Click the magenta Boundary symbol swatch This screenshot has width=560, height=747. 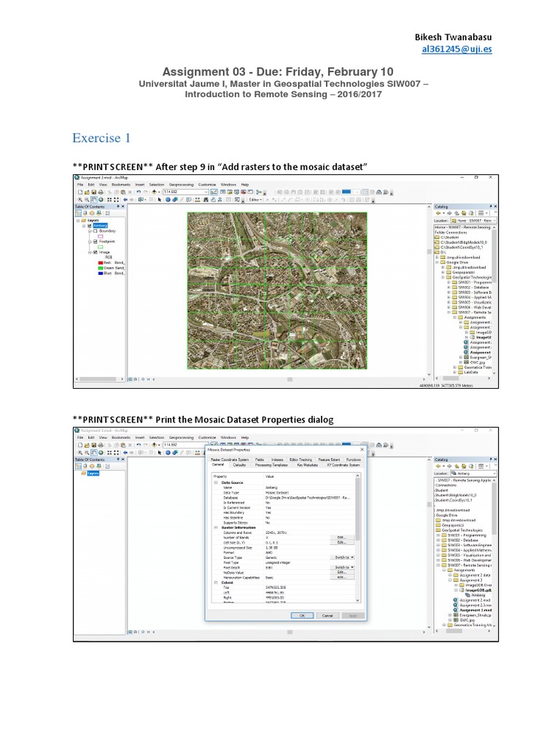tap(101, 236)
